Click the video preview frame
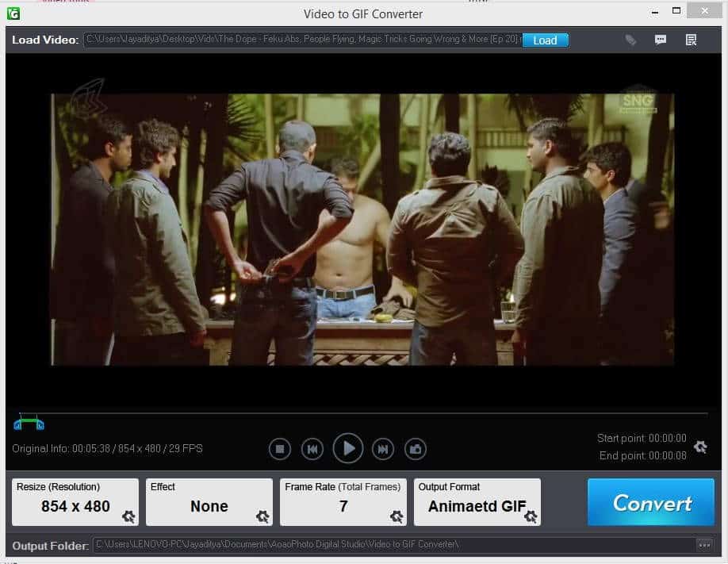 click(362, 229)
